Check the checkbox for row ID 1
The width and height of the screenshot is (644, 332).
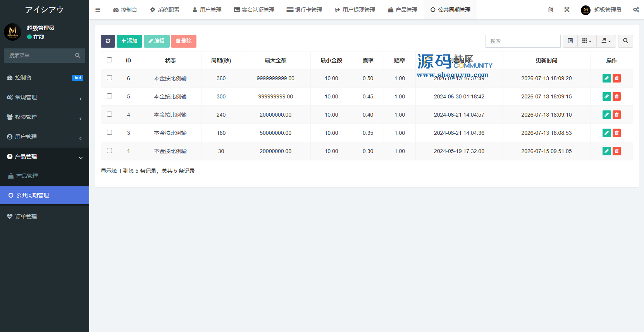point(109,151)
